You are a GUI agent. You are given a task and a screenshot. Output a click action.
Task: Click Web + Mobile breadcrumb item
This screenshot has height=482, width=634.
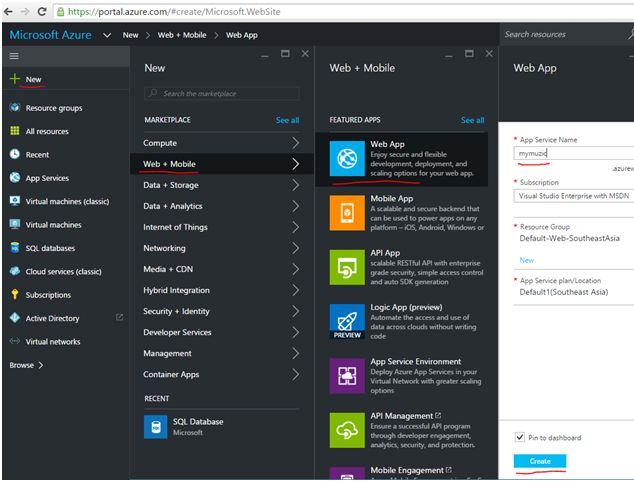pos(182,35)
